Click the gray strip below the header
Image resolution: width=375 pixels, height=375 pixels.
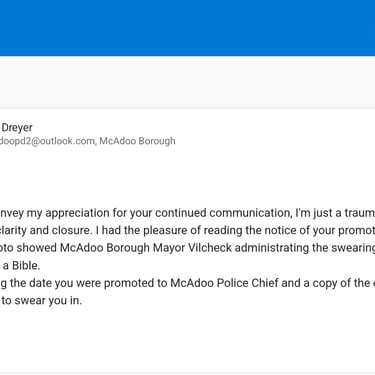pos(187,83)
